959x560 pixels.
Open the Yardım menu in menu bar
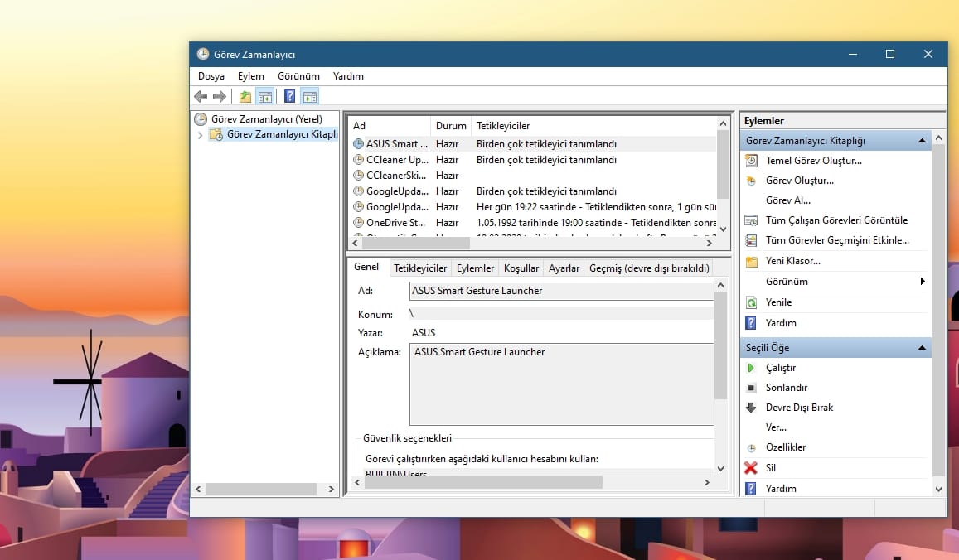tap(348, 76)
